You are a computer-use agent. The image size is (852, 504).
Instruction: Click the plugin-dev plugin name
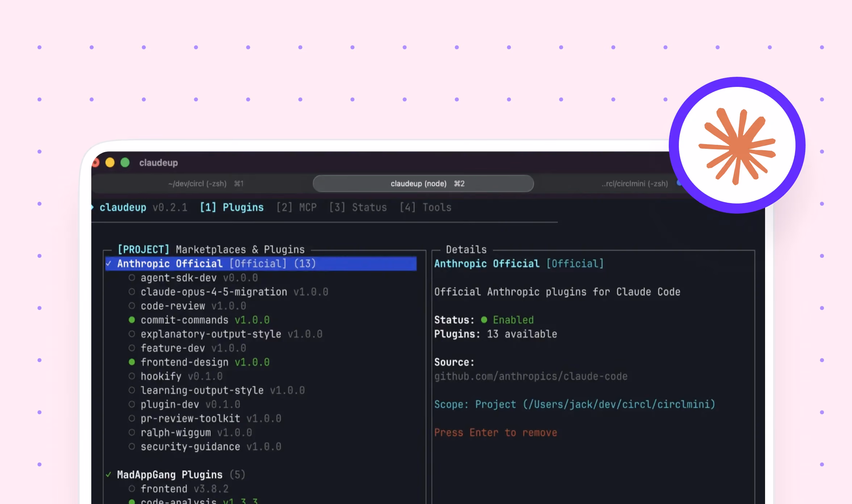point(170,404)
